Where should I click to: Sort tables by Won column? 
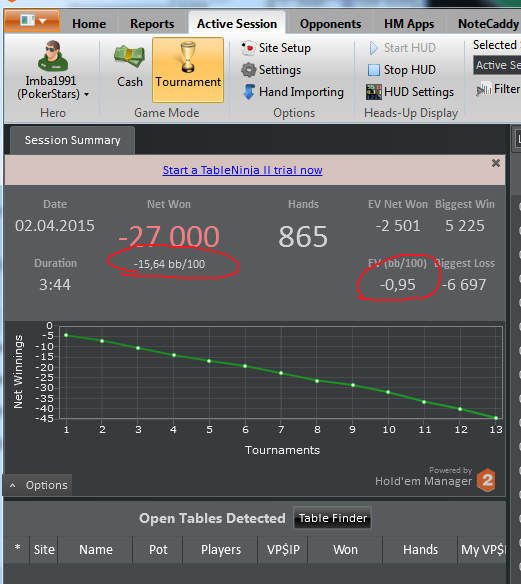click(x=345, y=550)
